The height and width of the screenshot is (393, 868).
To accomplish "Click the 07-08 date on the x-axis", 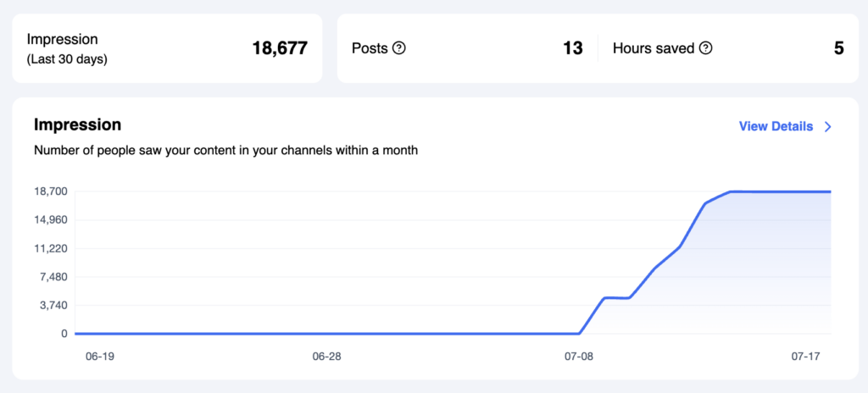I will pyautogui.click(x=579, y=357).
